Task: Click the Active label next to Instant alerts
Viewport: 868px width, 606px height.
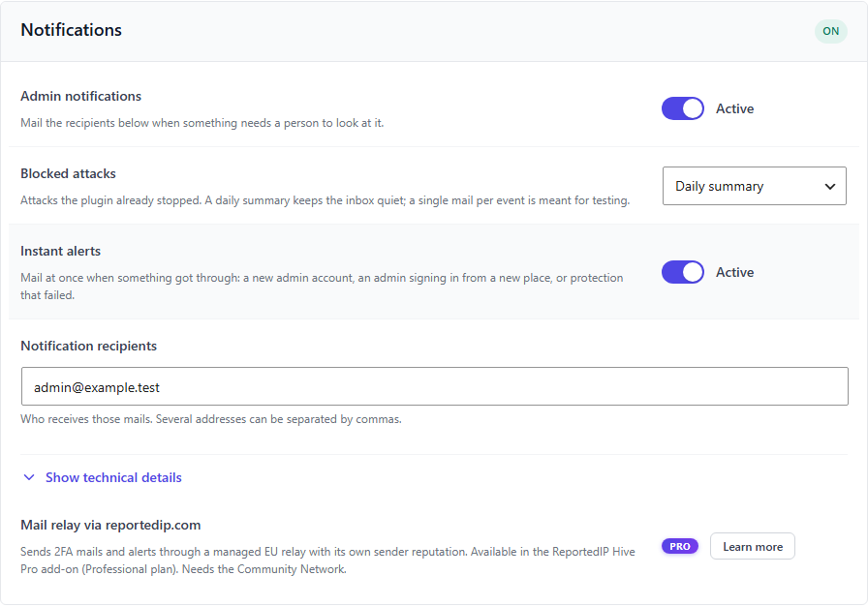Action: click(734, 272)
